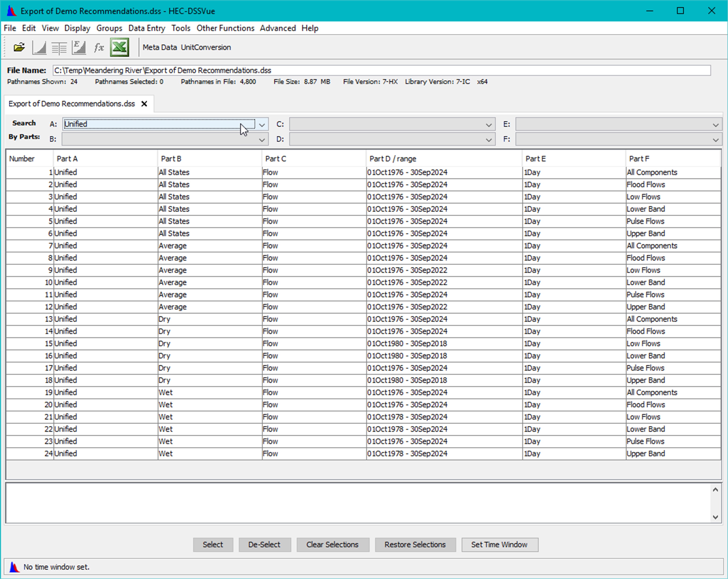Select row 13 Dry All Components
Viewport: 728px width, 579px height.
(x=363, y=319)
